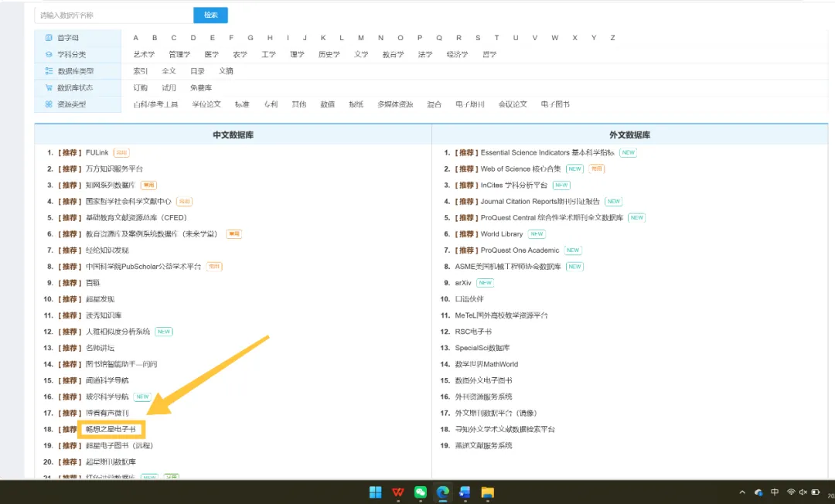The height and width of the screenshot is (504, 835).
Task: Click the 学科分类 filter row icon
Action: [x=49, y=54]
